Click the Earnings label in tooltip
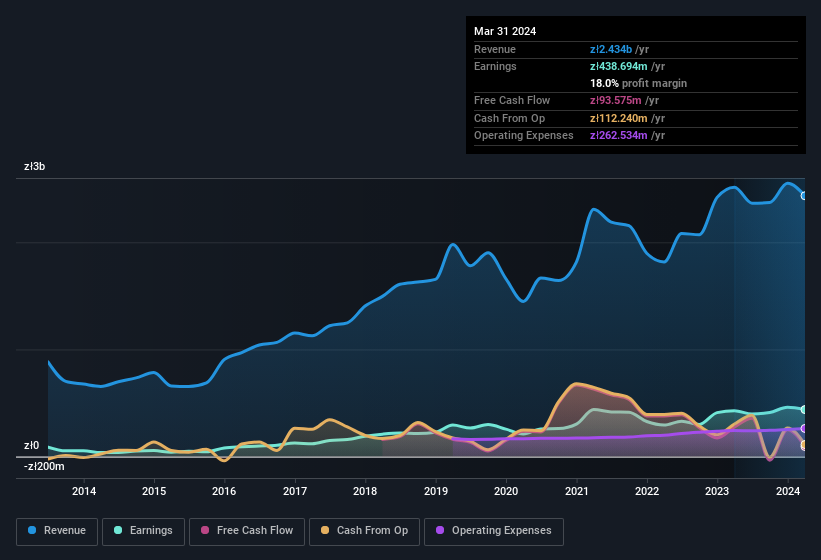 pos(495,66)
